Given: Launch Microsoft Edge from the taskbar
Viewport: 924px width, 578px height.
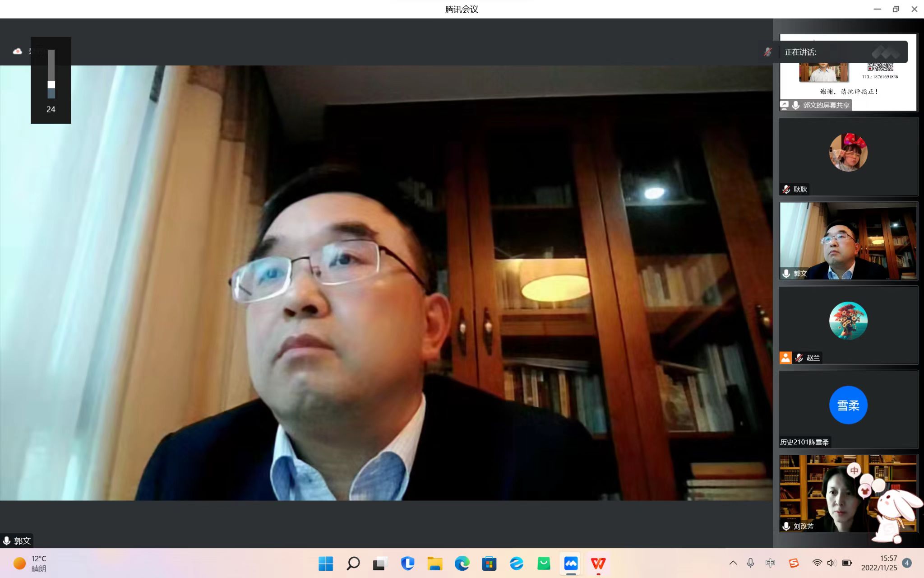Looking at the screenshot, I should pos(462,563).
